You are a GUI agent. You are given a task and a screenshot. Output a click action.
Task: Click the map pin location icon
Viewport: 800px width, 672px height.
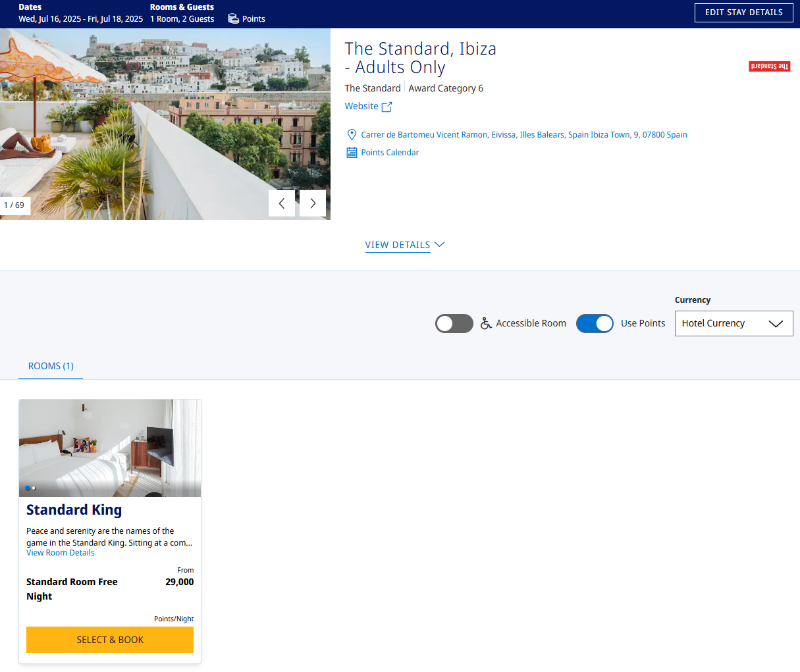coord(352,135)
